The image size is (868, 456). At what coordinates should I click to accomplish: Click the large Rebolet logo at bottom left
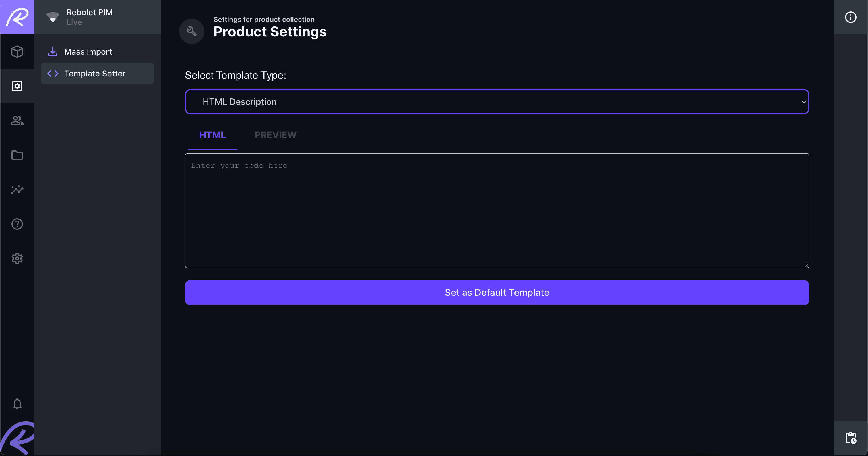18,438
